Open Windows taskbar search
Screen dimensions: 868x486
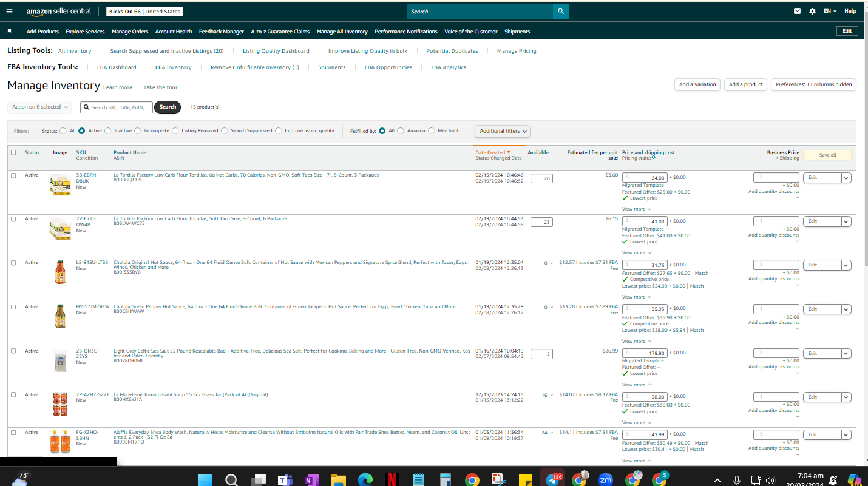tap(231, 479)
